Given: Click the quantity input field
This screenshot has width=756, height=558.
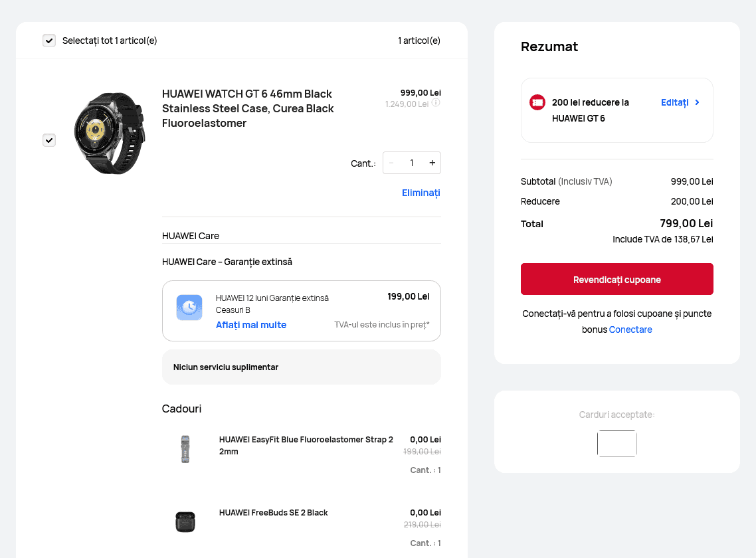Looking at the screenshot, I should (x=411, y=162).
